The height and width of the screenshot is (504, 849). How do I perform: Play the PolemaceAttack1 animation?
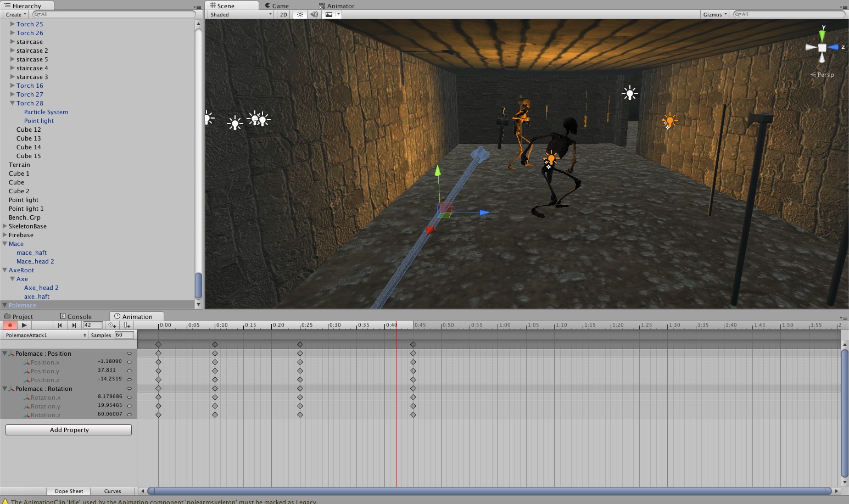24,325
